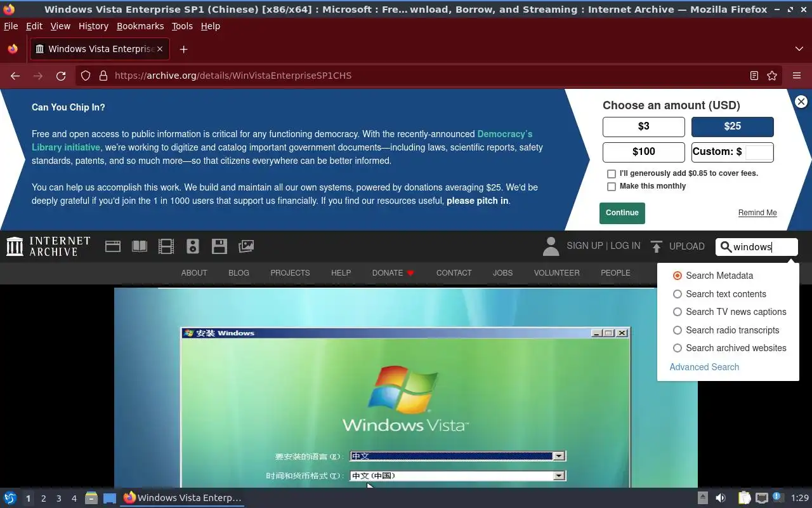812x508 pixels.
Task: Click the network tray icon
Action: pos(762,498)
